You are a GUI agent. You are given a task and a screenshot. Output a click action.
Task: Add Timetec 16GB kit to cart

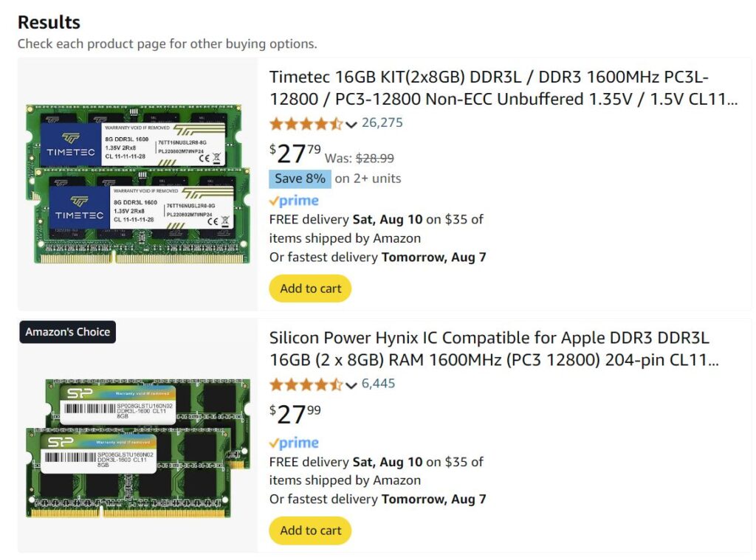click(310, 288)
